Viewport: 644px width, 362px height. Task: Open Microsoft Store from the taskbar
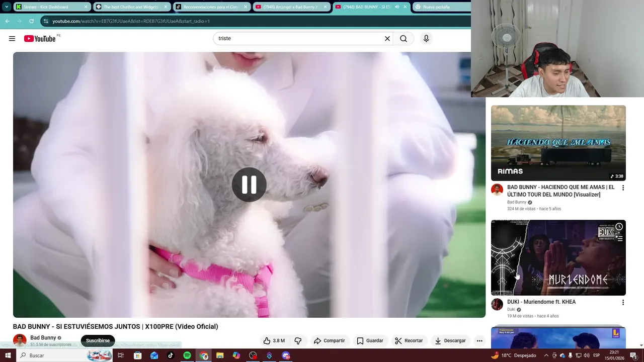(x=137, y=355)
